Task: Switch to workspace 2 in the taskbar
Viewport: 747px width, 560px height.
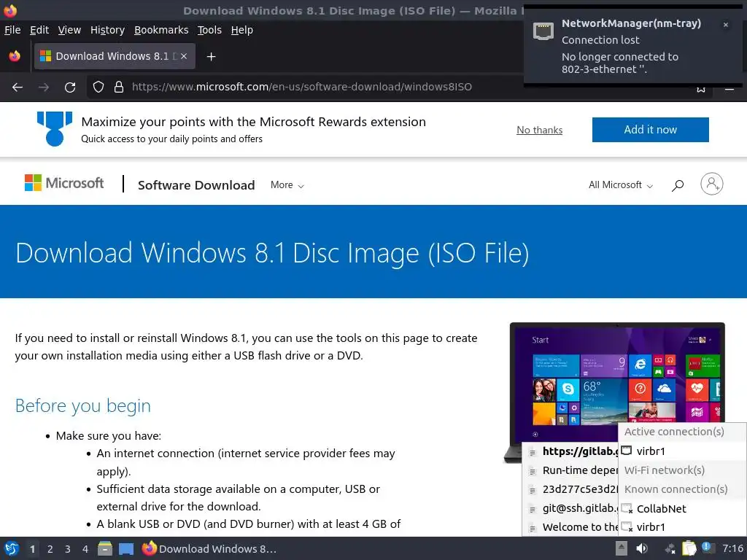Action: click(50, 549)
